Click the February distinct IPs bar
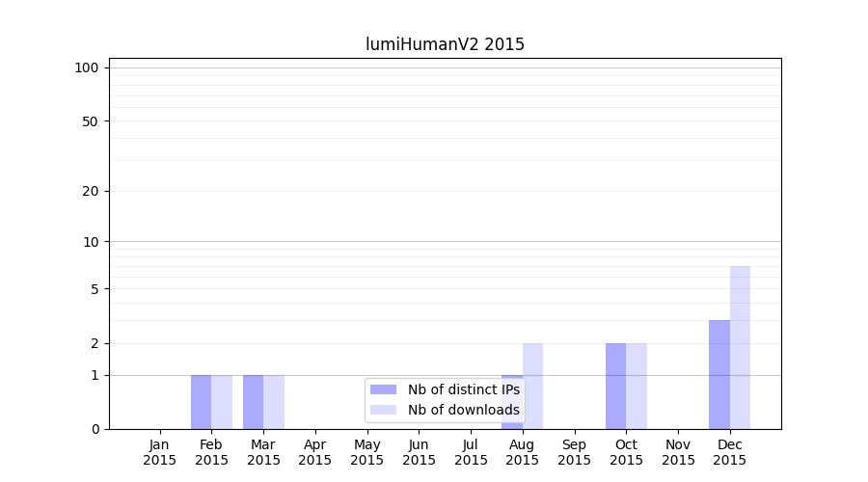 coord(201,402)
